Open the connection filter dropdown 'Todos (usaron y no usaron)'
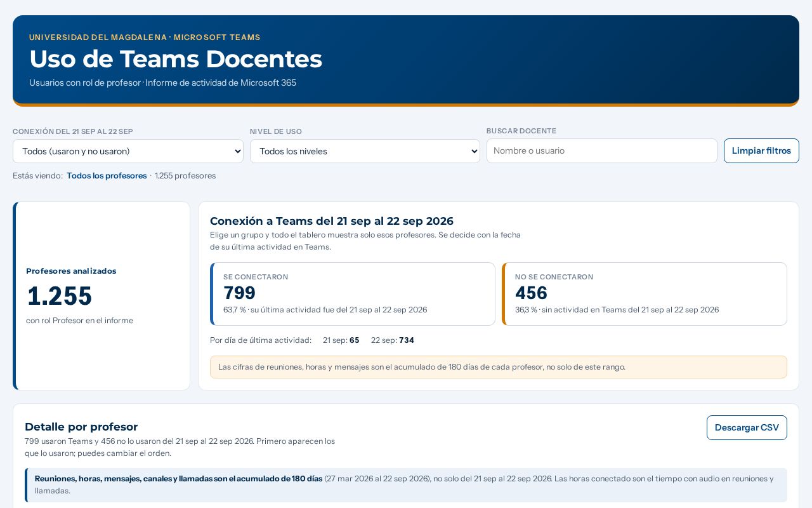Viewport: 812px width, 508px height. 128,151
